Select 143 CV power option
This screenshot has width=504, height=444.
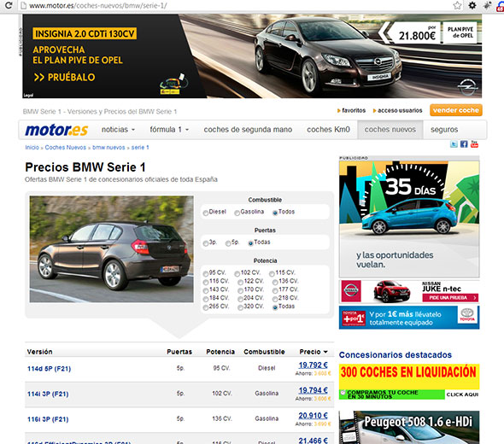(x=206, y=291)
